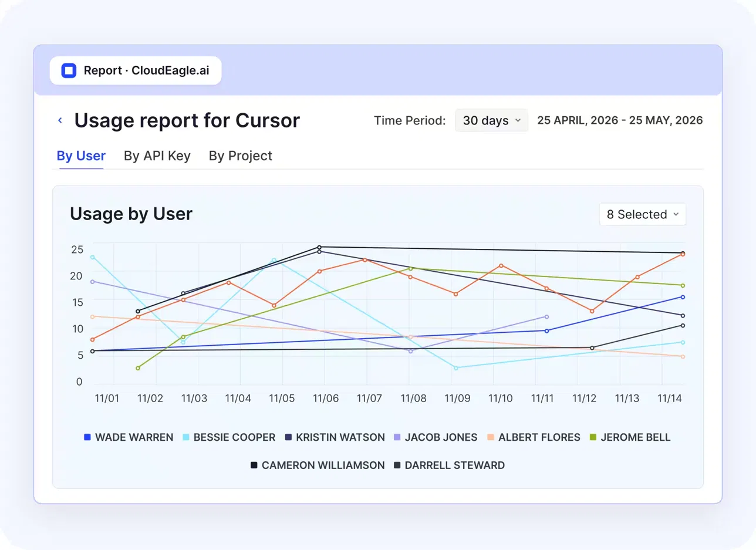Click the 11/09 x-axis date label

tap(457, 399)
